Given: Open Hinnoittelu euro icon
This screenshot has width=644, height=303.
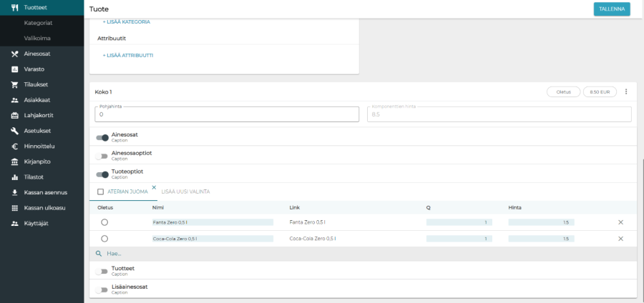Looking at the screenshot, I should [x=14, y=146].
